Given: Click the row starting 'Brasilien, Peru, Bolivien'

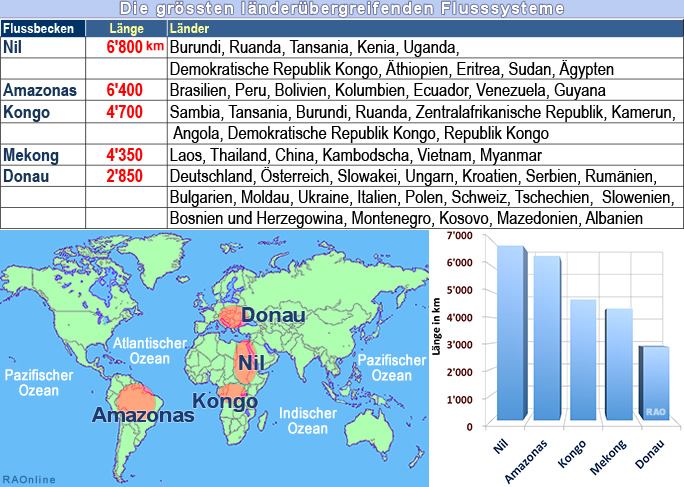Looking at the screenshot, I should 425,90.
